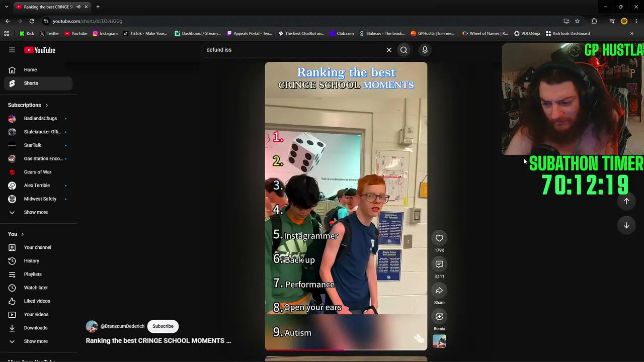
Task: Open Gas Station Encounters subscription
Action: point(38,158)
